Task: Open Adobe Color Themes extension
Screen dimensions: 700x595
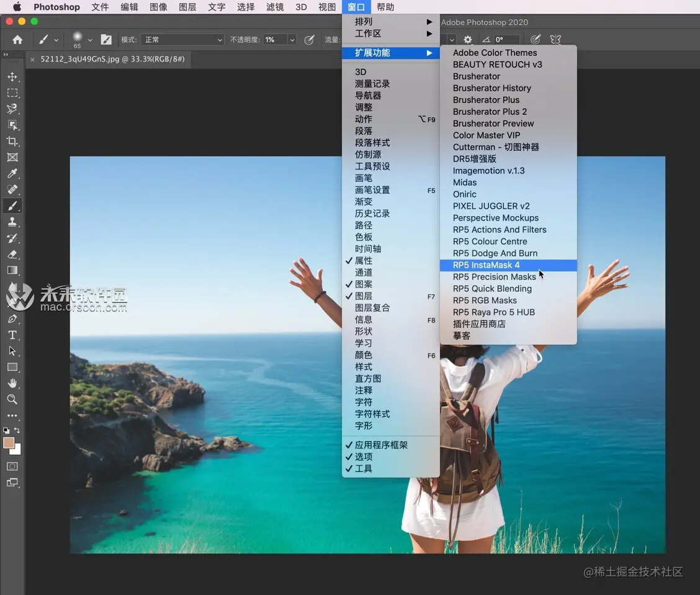Action: click(x=508, y=53)
